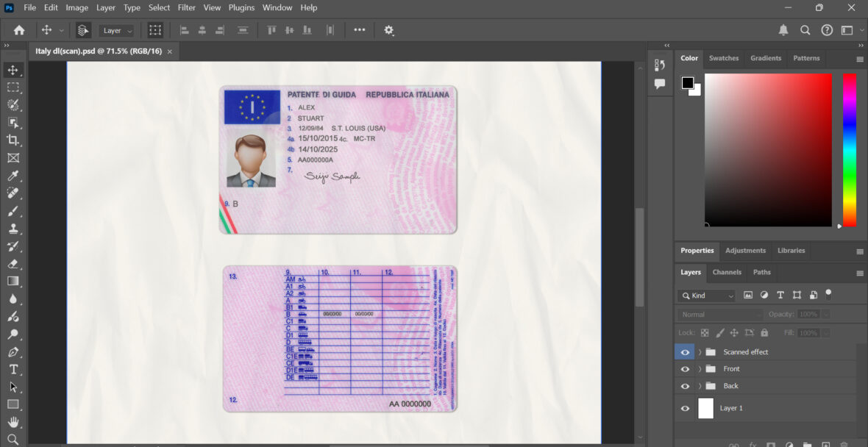Select the Hand tool
The image size is (868, 447).
click(13, 422)
